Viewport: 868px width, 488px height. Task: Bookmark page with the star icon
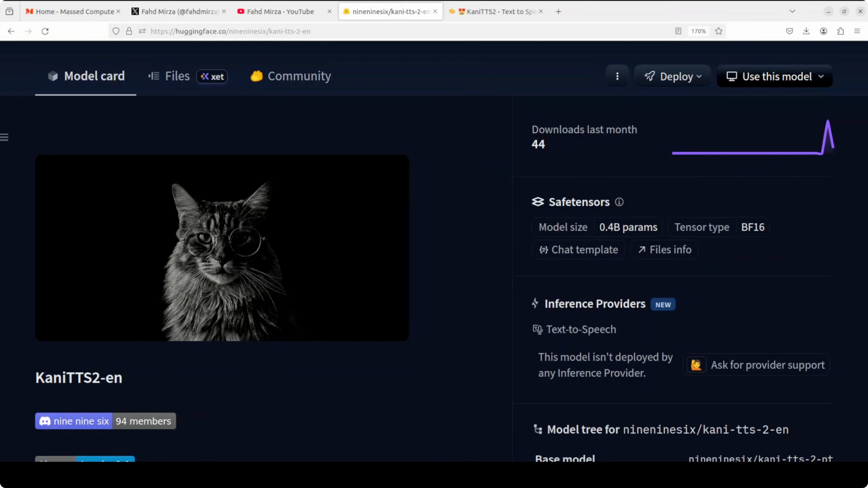pos(718,31)
